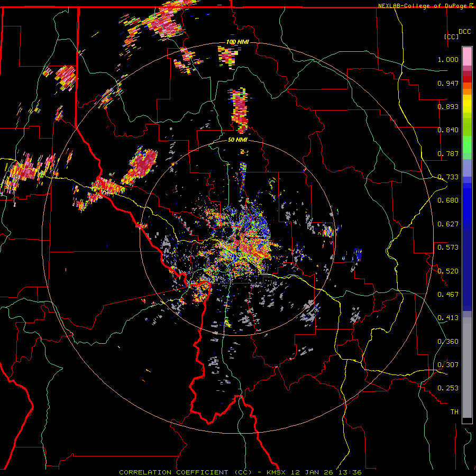Click the 0.360 legend value

click(448, 342)
